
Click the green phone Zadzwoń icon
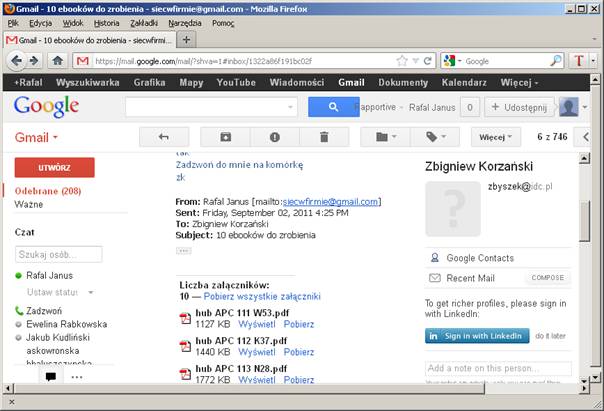19,310
